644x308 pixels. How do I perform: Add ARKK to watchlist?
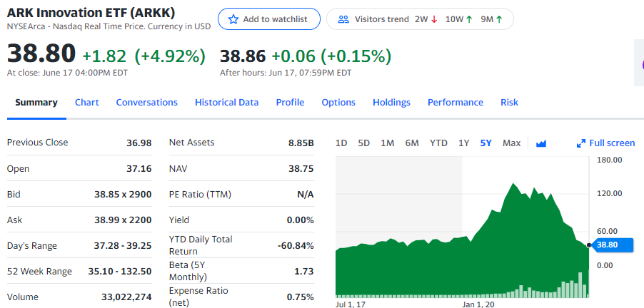(x=269, y=19)
